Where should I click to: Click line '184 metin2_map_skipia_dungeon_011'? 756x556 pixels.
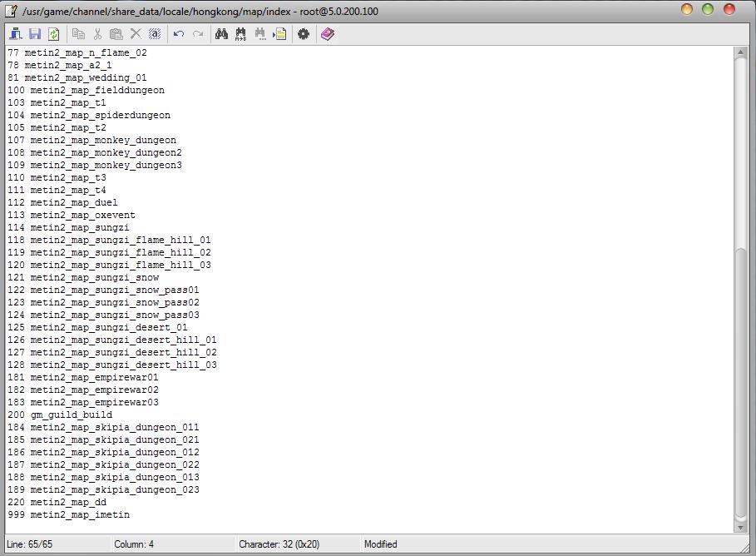tap(103, 428)
